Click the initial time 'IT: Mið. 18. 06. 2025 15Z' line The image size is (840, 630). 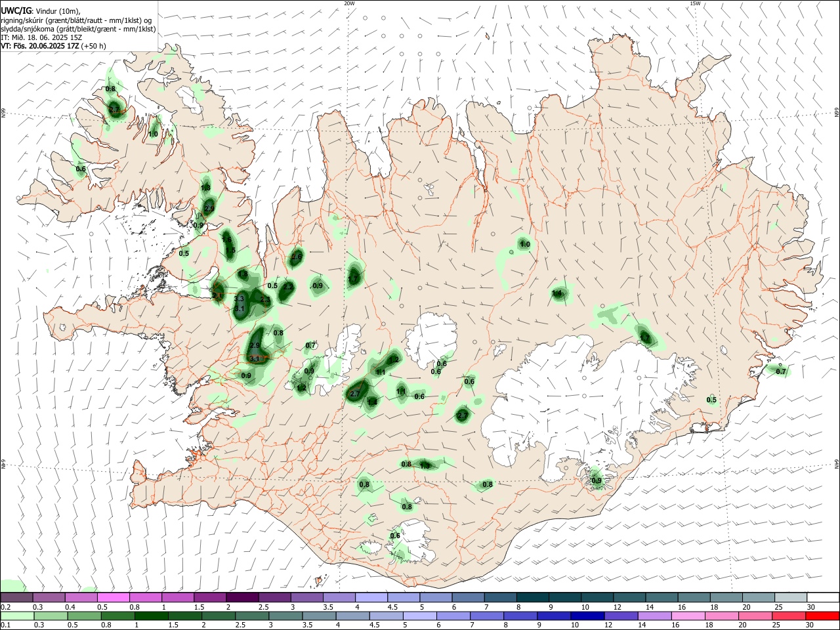click(x=41, y=37)
